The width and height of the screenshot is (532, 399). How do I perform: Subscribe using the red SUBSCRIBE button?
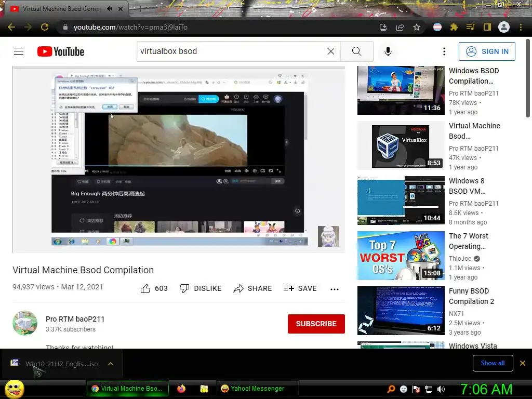point(316,324)
